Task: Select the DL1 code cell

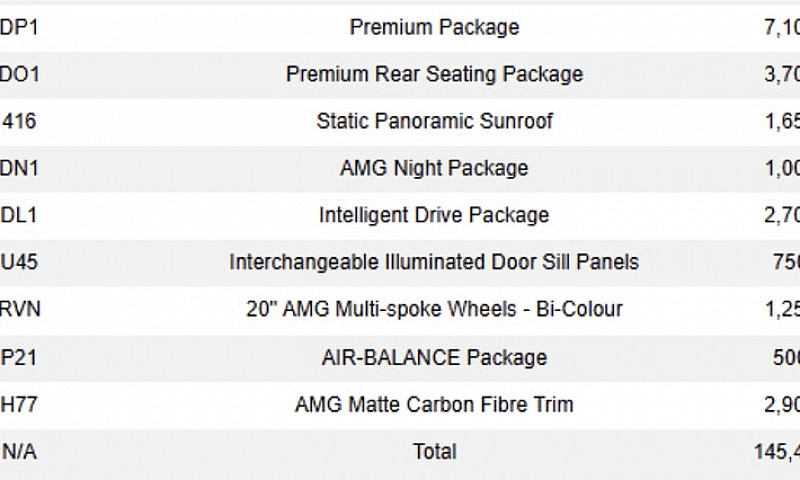Action: pos(18,215)
